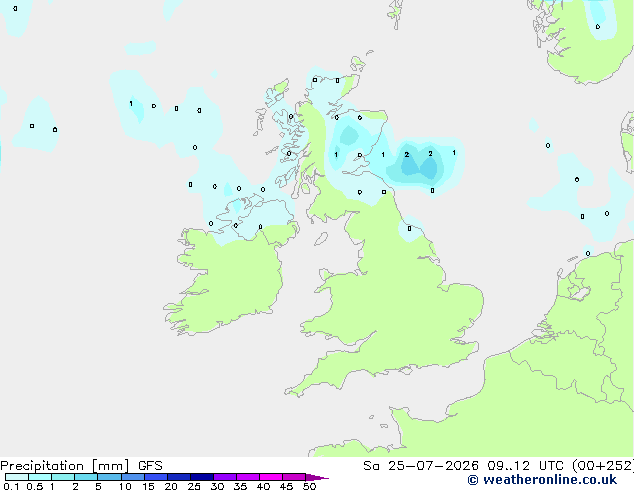Click the legend scale label '10'

(125, 486)
